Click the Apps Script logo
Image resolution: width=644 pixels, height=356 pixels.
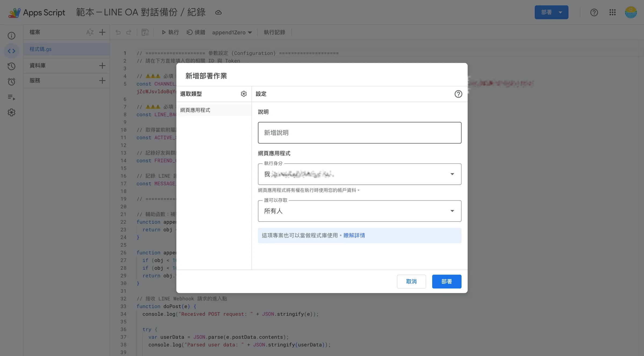[x=37, y=12]
